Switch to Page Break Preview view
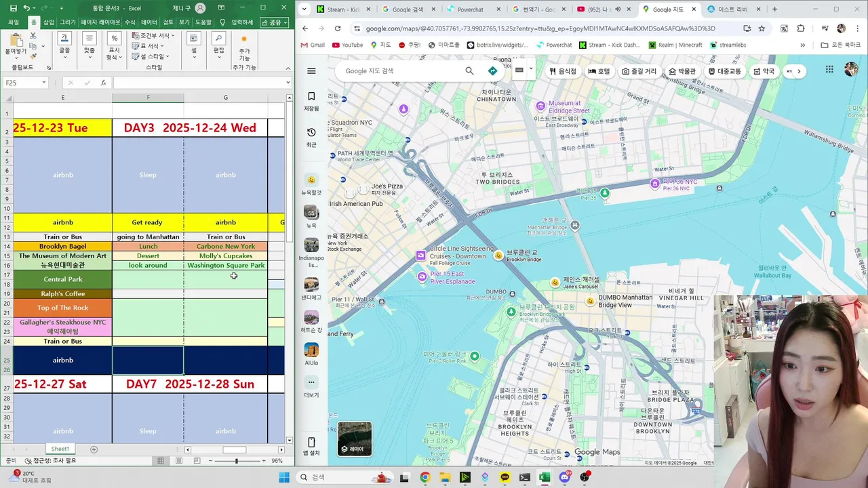 197,461
